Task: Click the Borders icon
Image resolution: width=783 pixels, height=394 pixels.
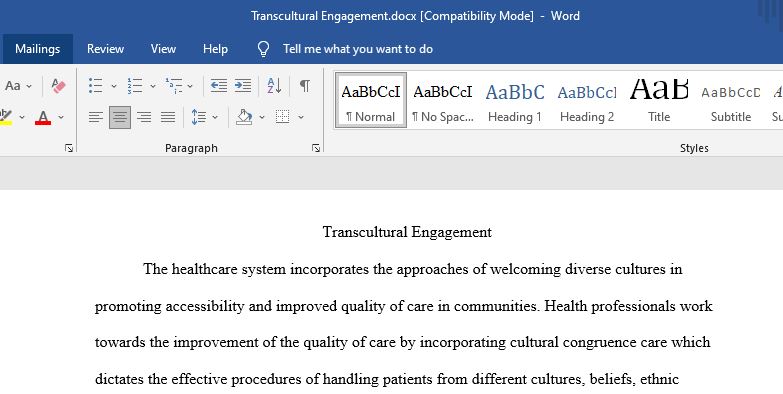Action: (x=283, y=117)
